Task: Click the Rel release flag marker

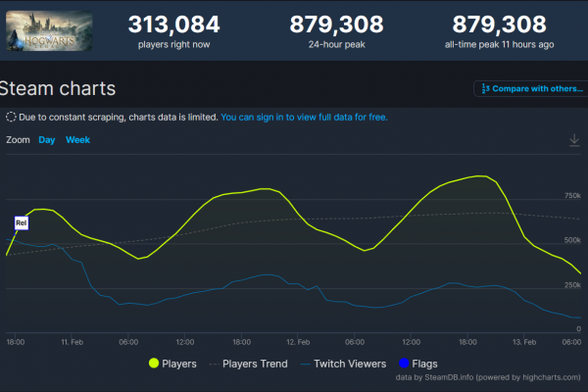Action: (x=22, y=222)
